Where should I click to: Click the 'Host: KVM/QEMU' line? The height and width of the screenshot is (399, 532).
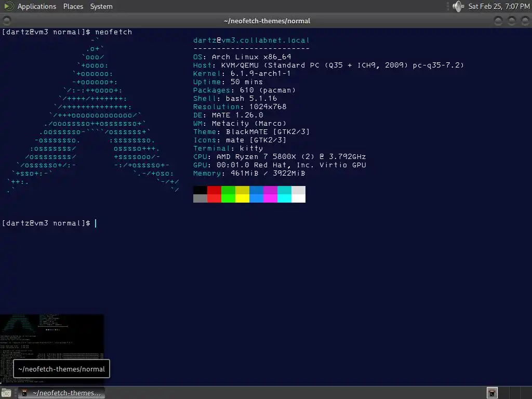[328, 65]
